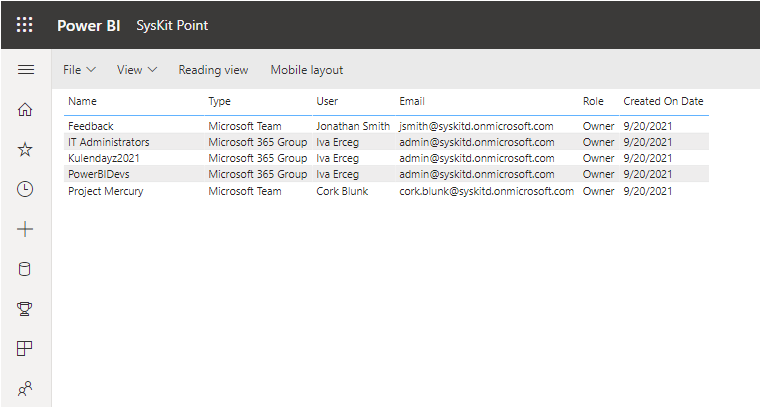The image size is (760, 407).
Task: Click the Create plus icon
Action: coord(25,229)
